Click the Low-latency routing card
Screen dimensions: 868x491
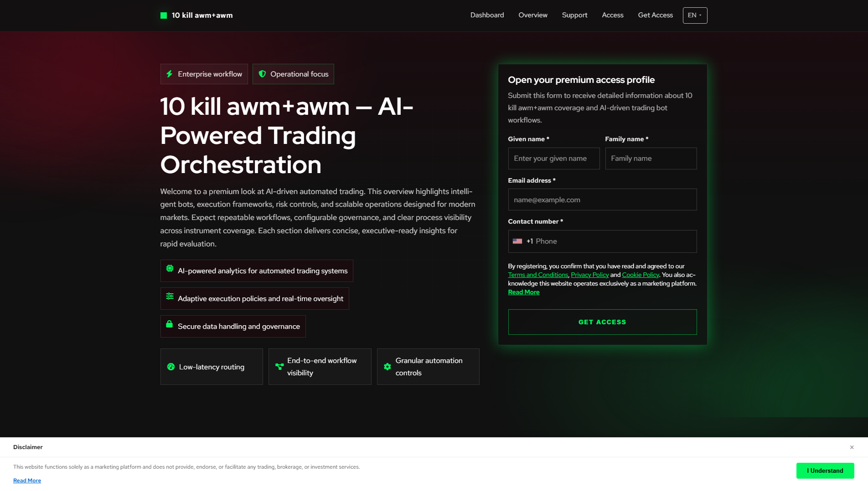(212, 367)
